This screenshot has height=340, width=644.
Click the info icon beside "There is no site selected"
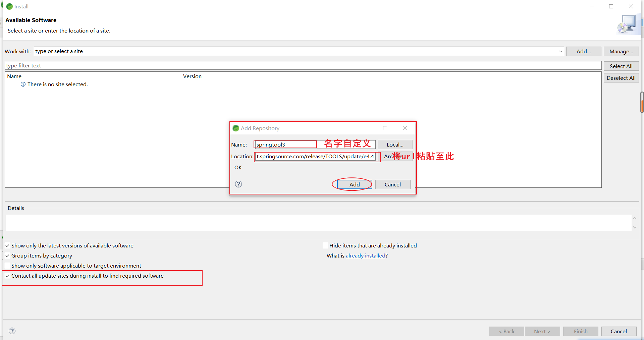pos(23,84)
